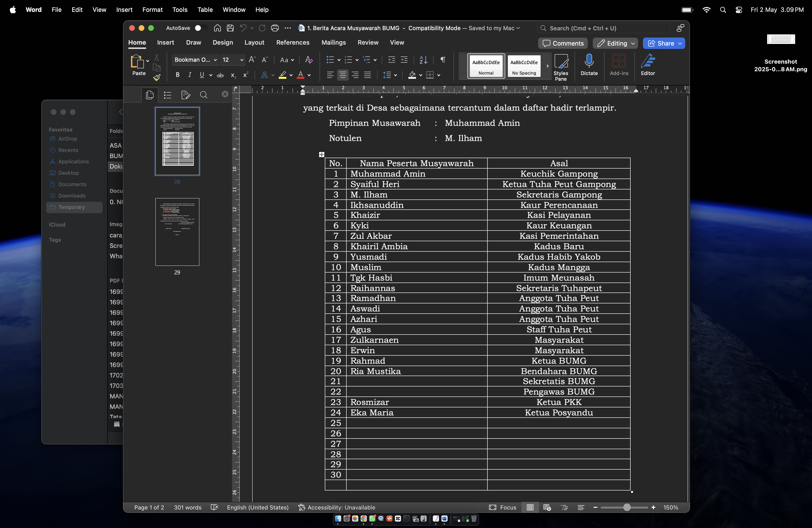This screenshot has width=812, height=528.
Task: Expand the font size dropdown
Action: point(242,60)
